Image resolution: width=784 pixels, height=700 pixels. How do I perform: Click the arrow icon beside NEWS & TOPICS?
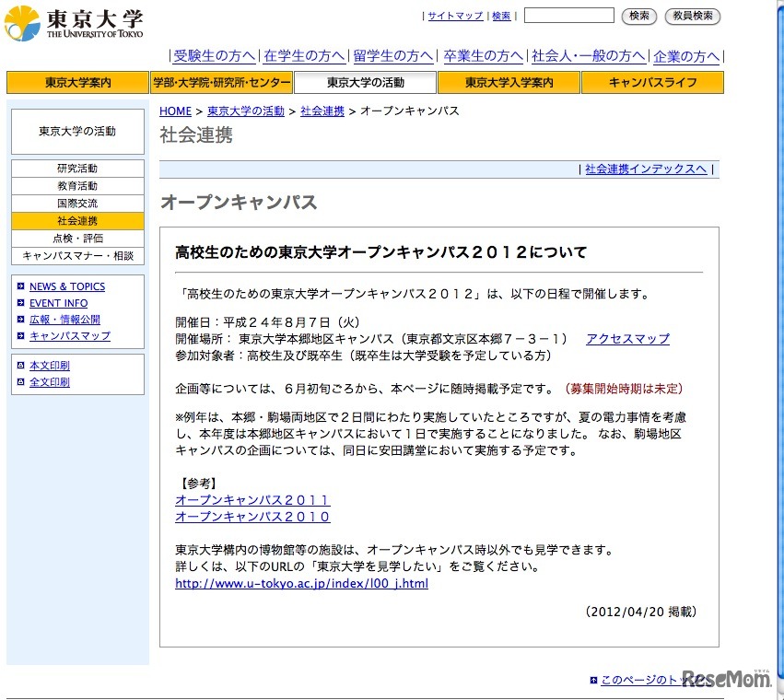[21, 286]
